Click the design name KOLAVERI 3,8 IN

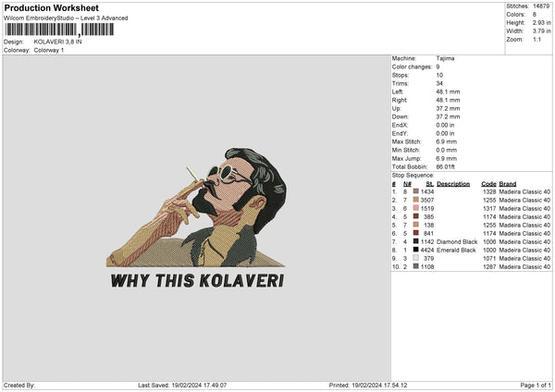click(57, 42)
